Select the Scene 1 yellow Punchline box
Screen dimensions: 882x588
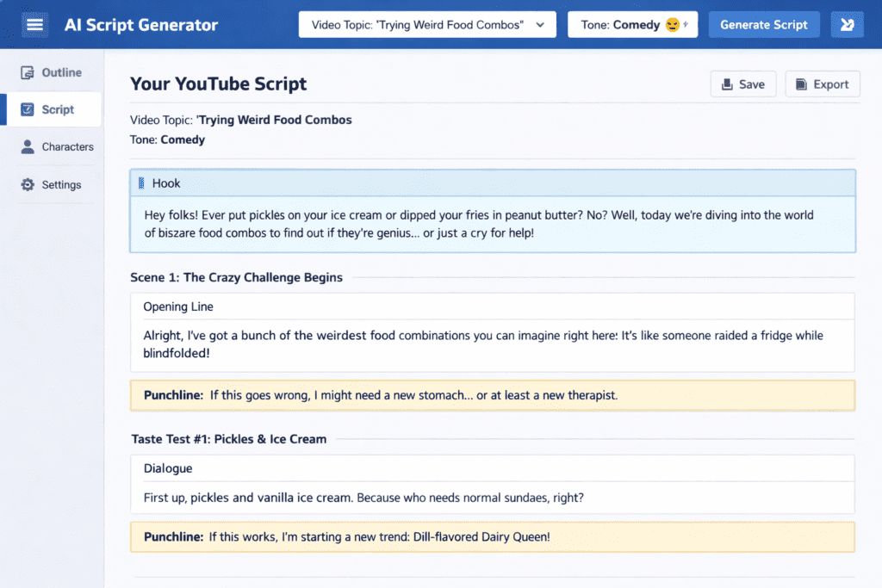[492, 396]
